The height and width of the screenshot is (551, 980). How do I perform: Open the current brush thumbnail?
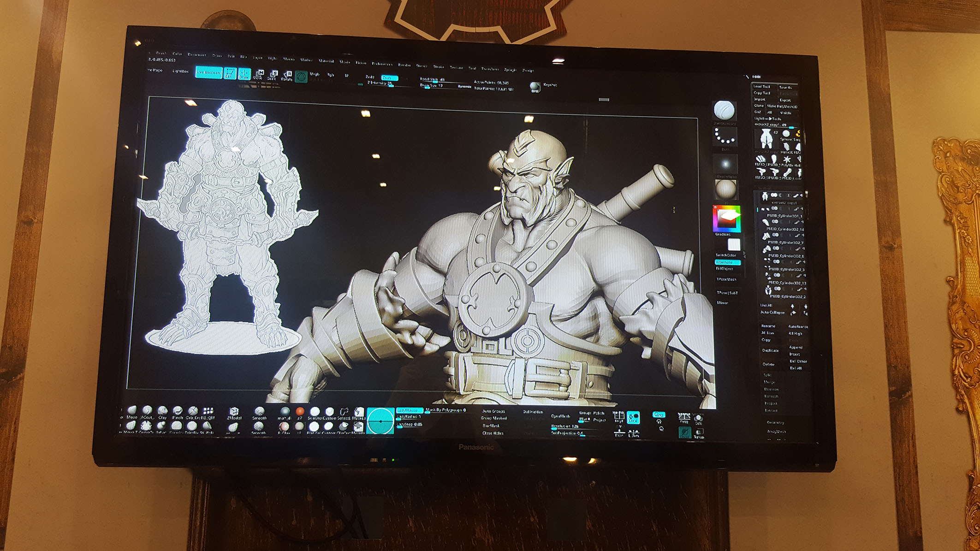[x=725, y=111]
